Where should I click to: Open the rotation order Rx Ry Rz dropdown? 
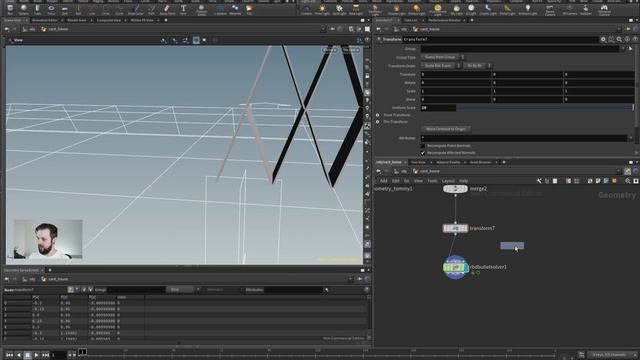[478, 66]
